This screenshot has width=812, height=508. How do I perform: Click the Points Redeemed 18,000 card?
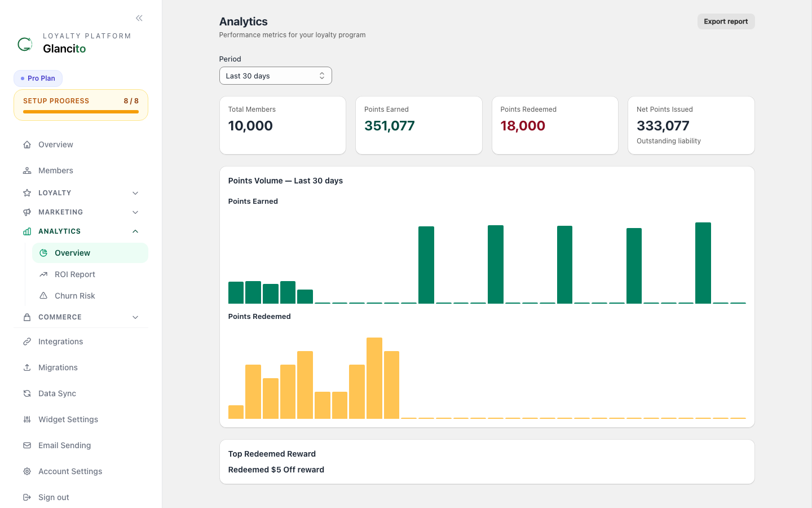coord(555,125)
